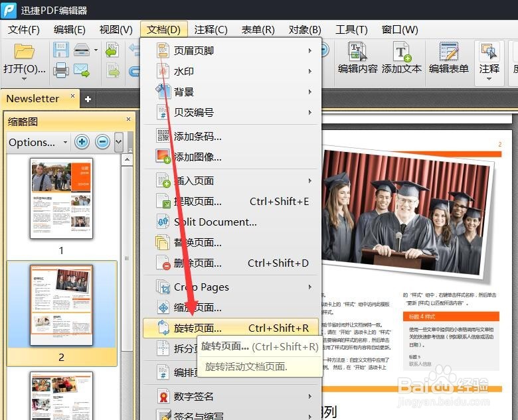
Task: Choose 添加条码... menu item
Action: (x=232, y=136)
